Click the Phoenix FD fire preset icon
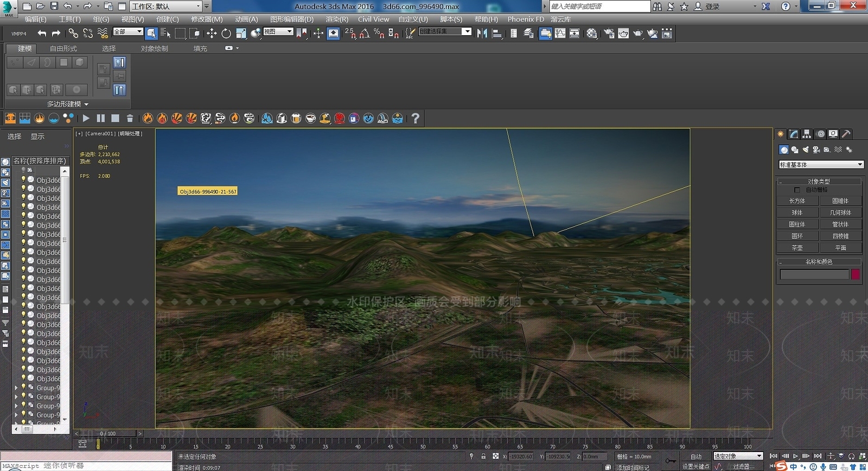Viewport: 868px width, 471px height. 148,118
